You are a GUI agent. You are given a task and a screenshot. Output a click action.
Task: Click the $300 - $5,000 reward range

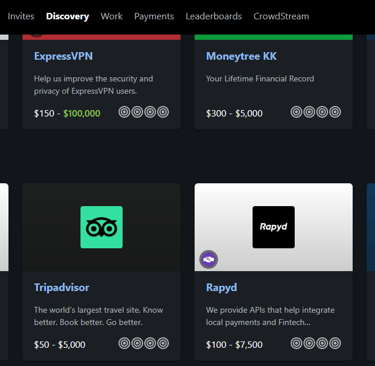pyautogui.click(x=234, y=113)
